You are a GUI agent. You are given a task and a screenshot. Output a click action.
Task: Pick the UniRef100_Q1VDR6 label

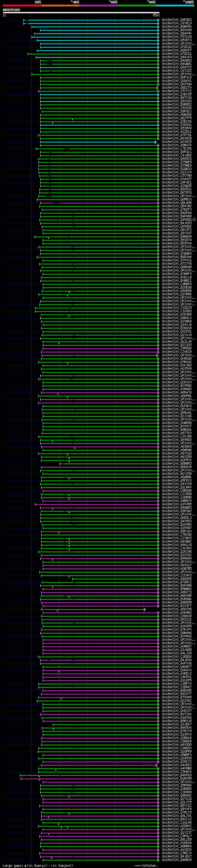176,294
